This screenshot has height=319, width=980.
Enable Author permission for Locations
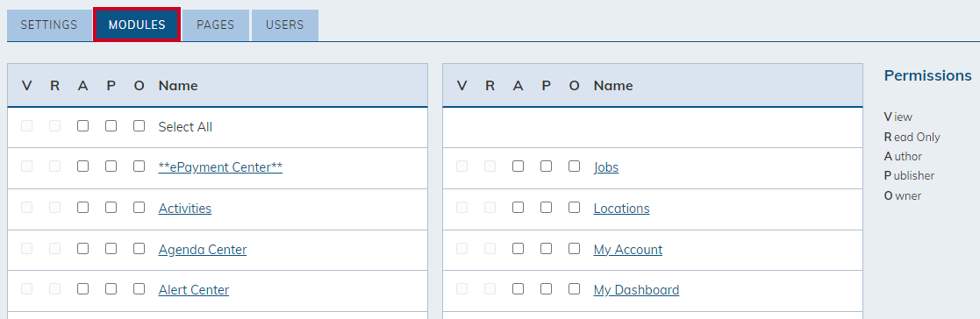(518, 208)
